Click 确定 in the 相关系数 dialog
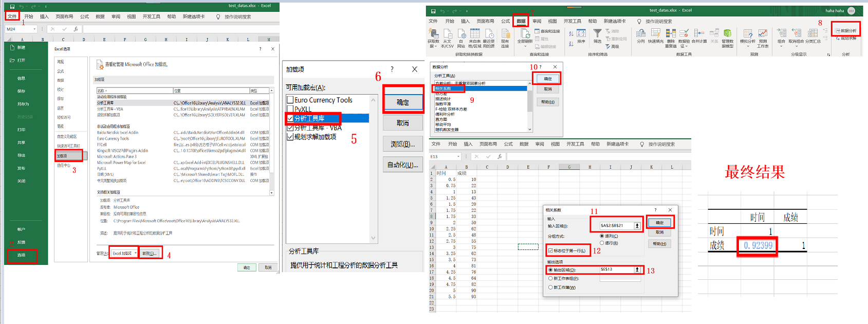Screen dimensions: 868x324 click(659, 223)
